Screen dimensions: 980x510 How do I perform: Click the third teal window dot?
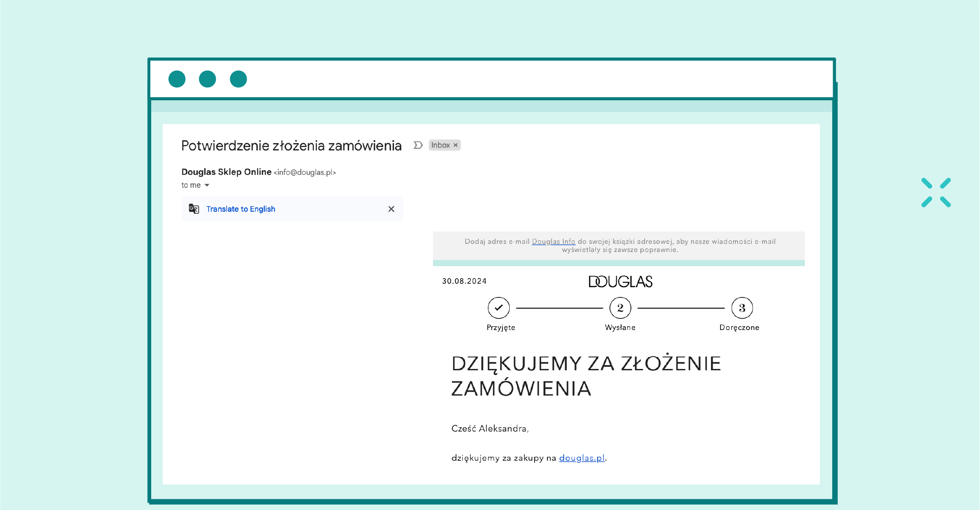click(238, 79)
